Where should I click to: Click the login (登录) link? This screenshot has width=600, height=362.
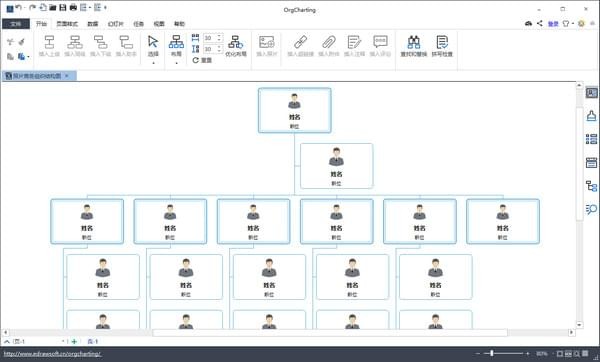(x=553, y=24)
